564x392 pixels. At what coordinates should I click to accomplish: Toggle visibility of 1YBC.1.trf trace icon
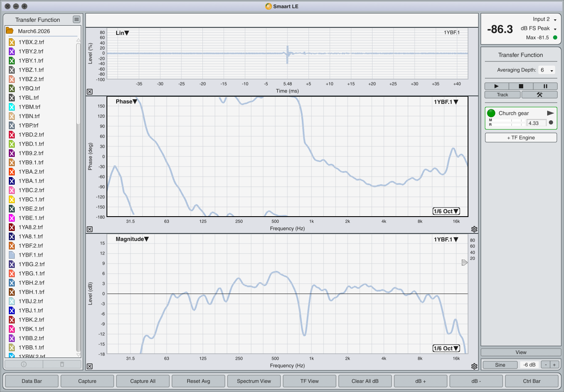point(12,199)
